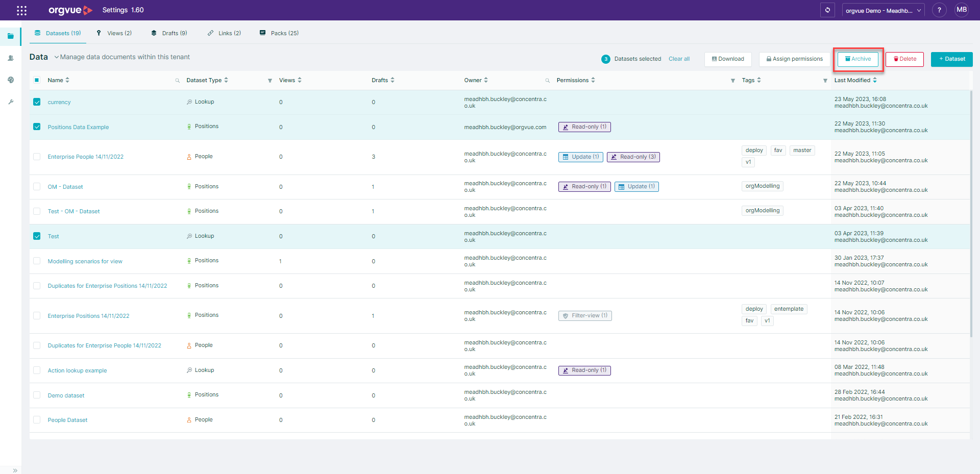
Task: Expand the Data heading chevron
Action: [57, 57]
